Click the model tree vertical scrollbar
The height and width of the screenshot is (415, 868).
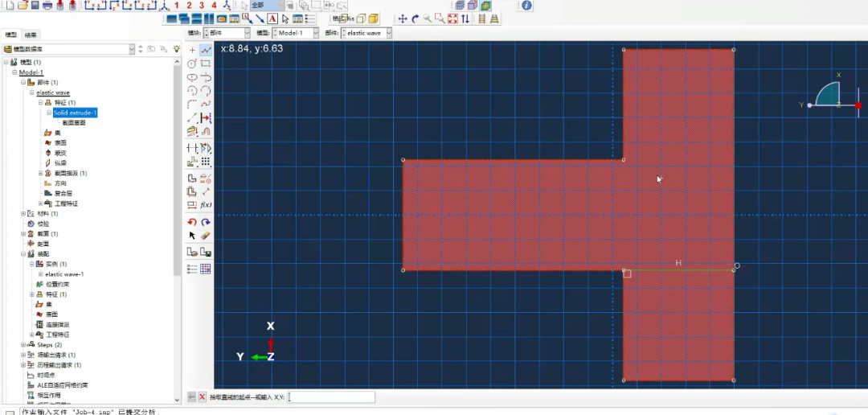pyautogui.click(x=177, y=169)
